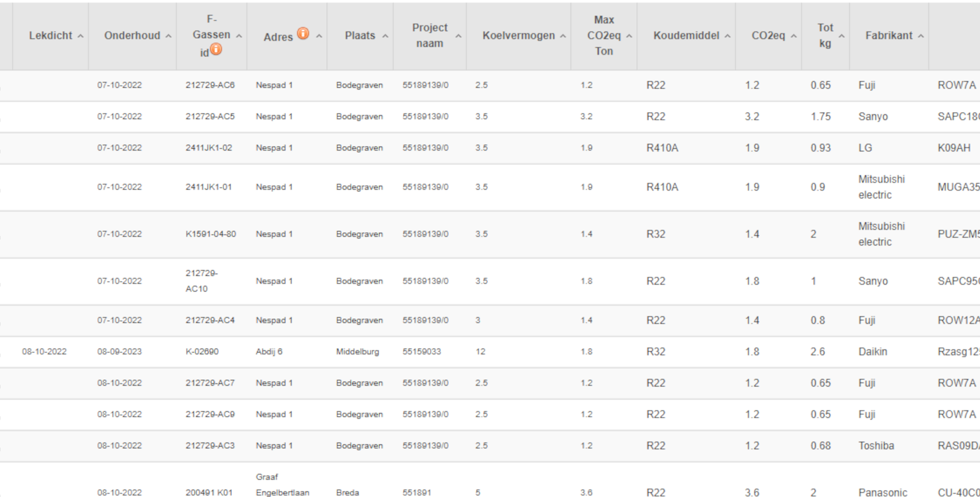Image resolution: width=980 pixels, height=497 pixels.
Task: Click the Lekdicht date 08-10-2022 cell
Action: click(x=44, y=352)
